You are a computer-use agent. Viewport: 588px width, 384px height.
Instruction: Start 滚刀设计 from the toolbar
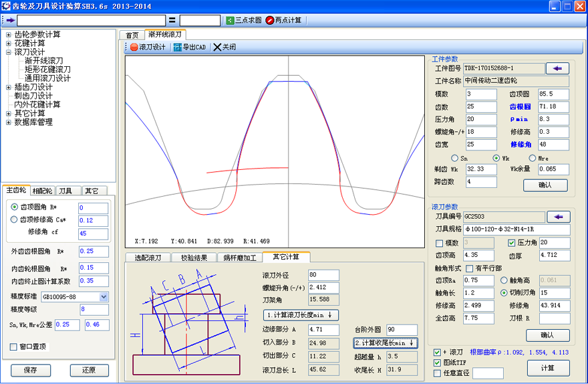coord(148,47)
